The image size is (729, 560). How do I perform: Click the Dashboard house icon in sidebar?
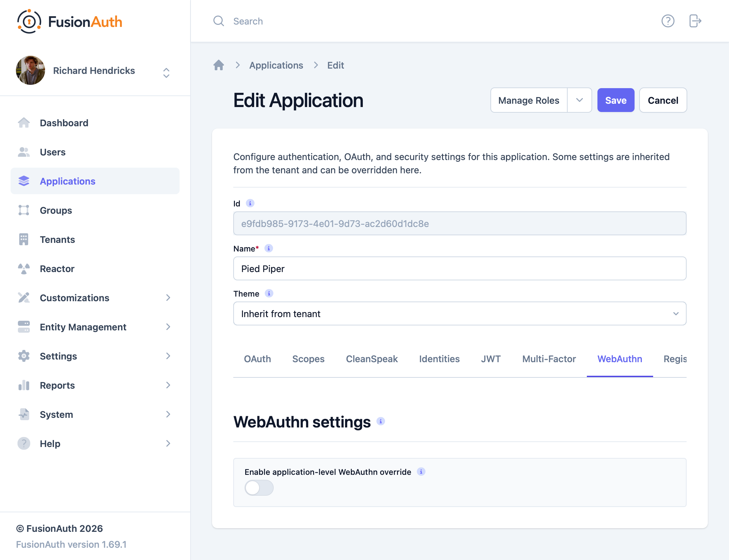tap(24, 123)
